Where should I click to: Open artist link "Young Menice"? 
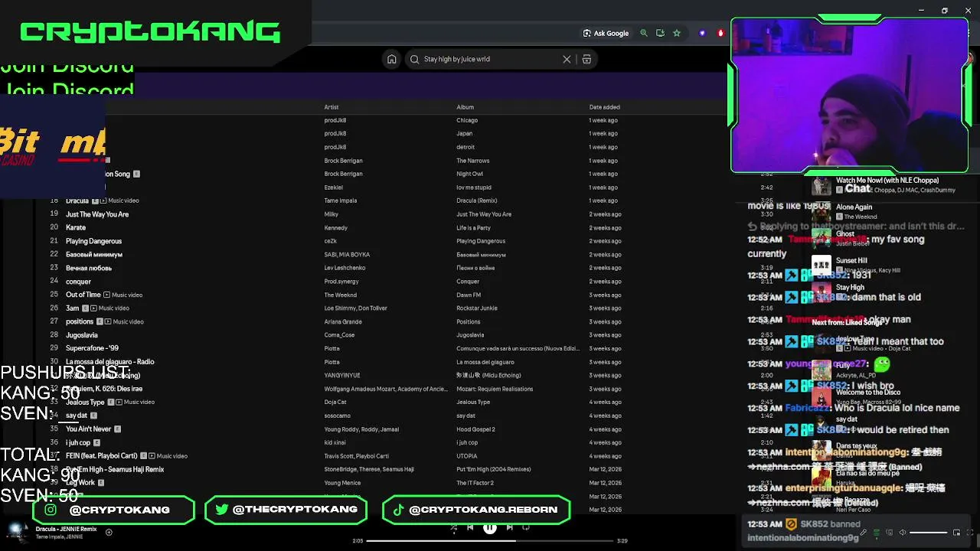342,483
